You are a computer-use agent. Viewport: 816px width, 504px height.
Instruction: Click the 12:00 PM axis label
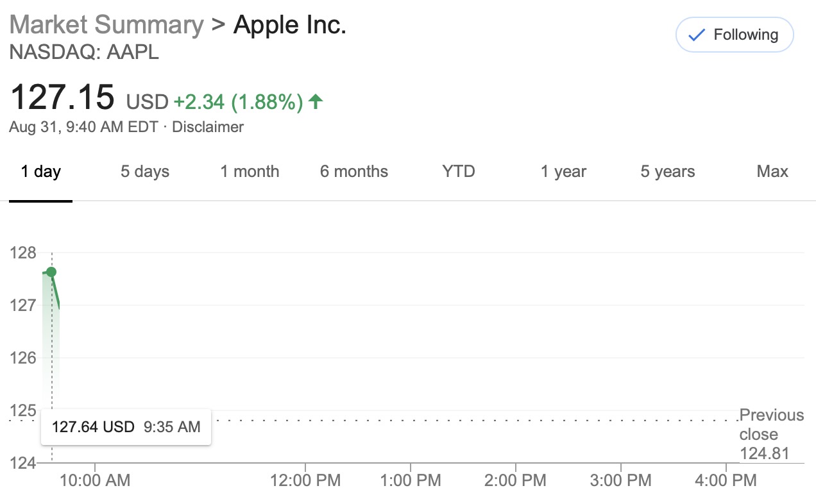305,480
